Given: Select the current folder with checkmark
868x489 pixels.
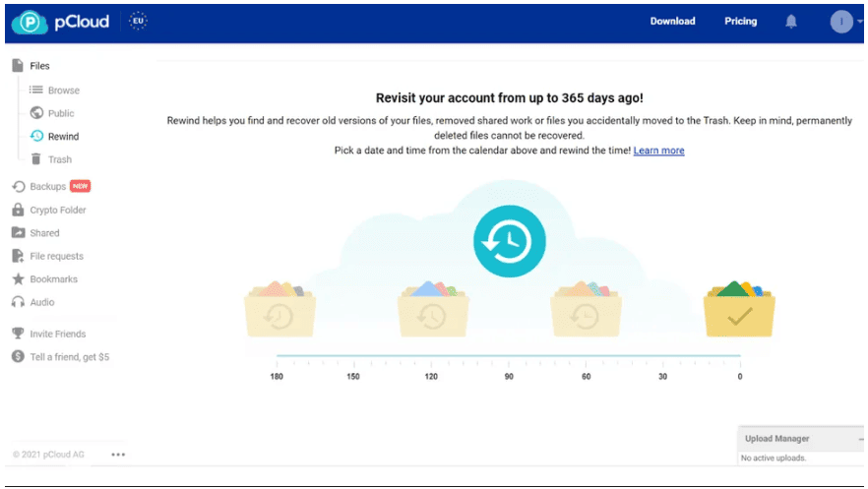Looking at the screenshot, I should coord(739,309).
